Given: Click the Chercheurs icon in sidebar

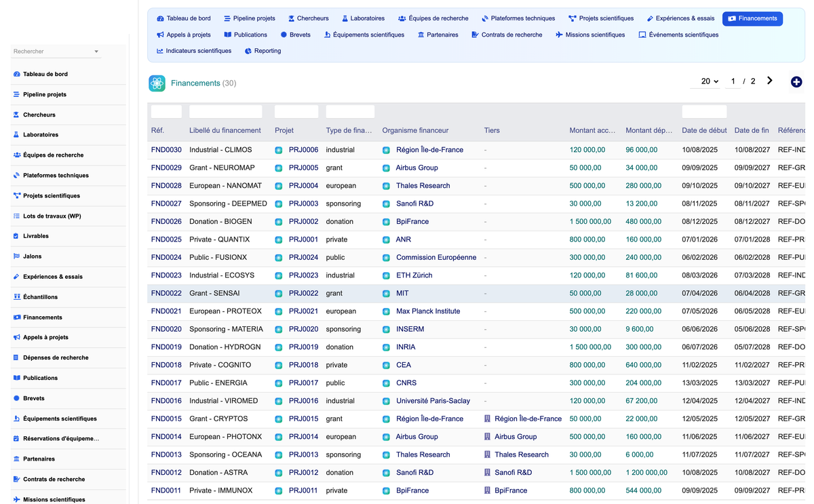Looking at the screenshot, I should pos(16,115).
